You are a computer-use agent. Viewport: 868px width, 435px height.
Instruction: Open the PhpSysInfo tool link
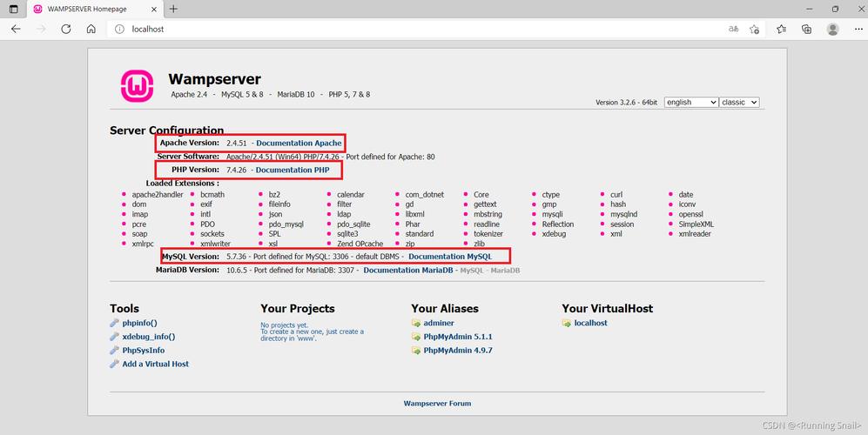(x=144, y=351)
